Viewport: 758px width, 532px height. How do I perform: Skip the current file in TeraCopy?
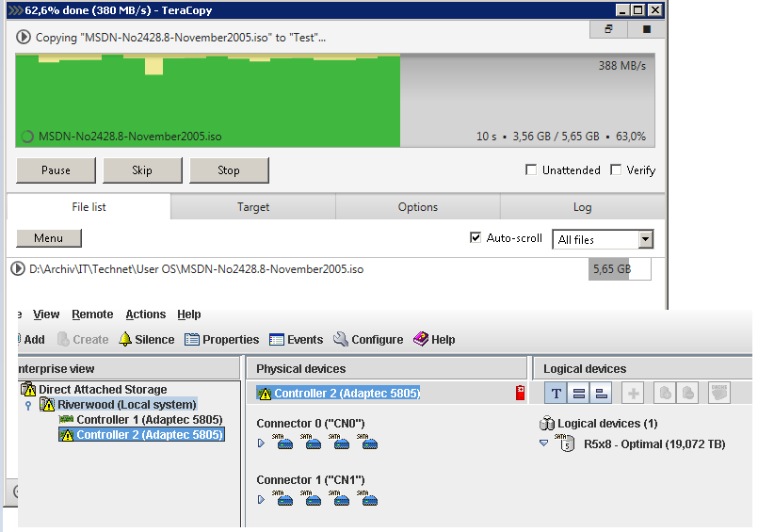coord(142,170)
